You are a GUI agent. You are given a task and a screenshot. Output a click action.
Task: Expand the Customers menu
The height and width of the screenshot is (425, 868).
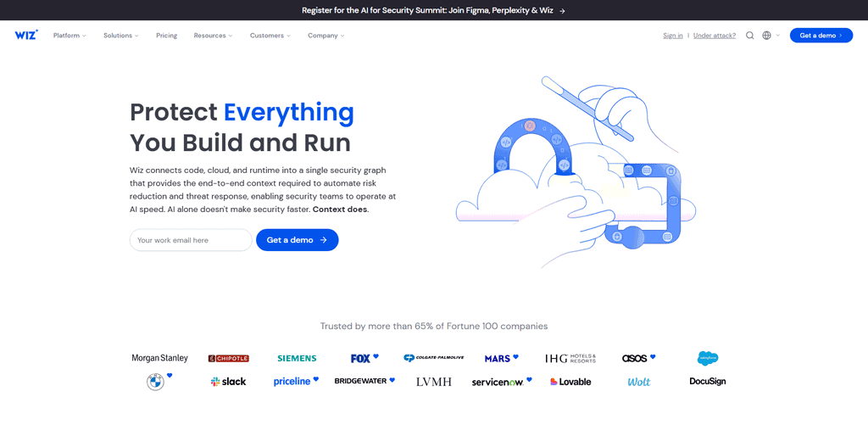tap(270, 36)
